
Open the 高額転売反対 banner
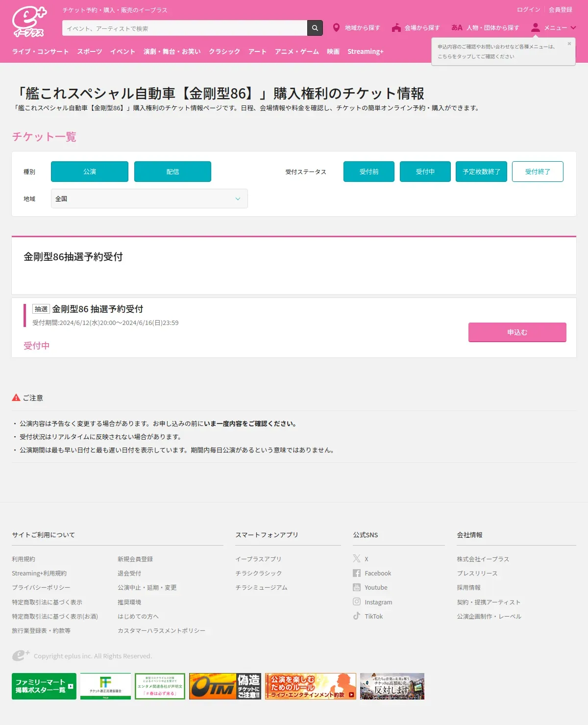tap(392, 686)
